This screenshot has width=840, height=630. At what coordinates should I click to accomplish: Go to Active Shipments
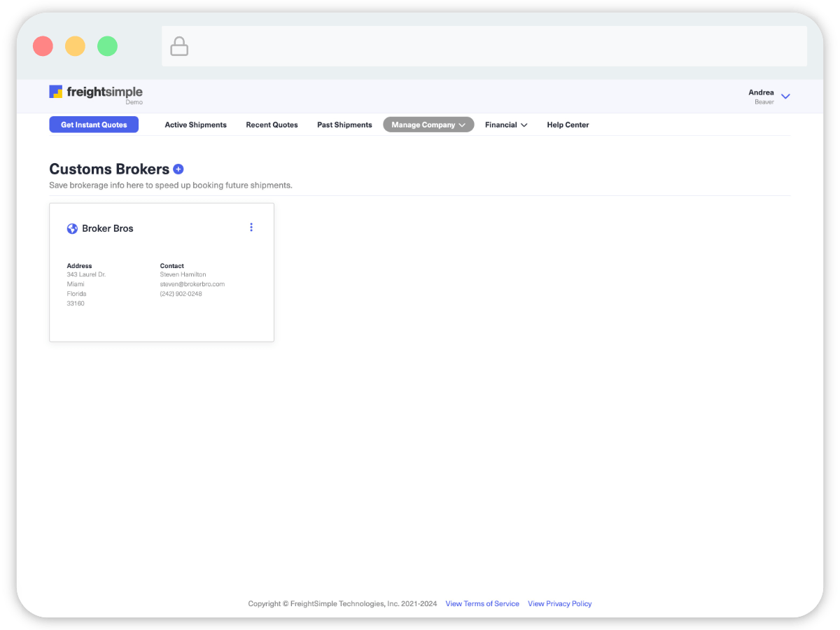(x=195, y=125)
